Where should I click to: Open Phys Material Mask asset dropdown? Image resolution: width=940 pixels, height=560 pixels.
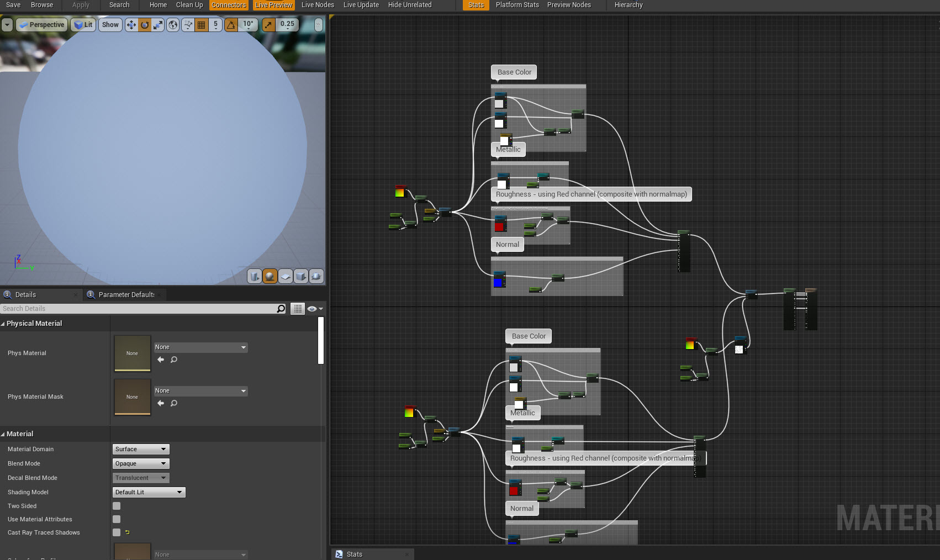(200, 391)
